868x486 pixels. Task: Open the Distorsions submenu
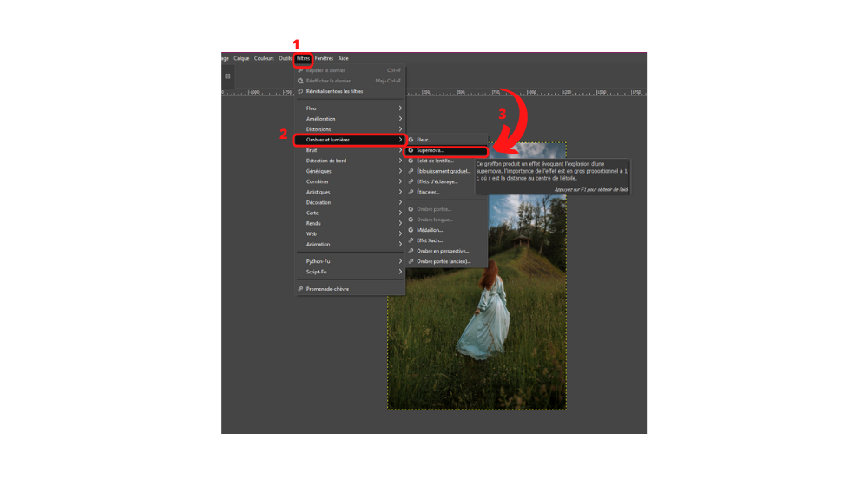350,129
